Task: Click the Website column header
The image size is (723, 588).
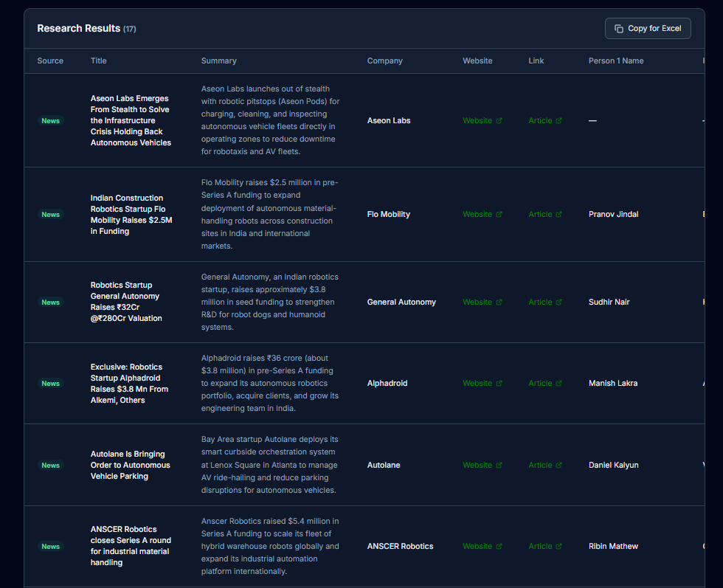Action: pyautogui.click(x=477, y=61)
